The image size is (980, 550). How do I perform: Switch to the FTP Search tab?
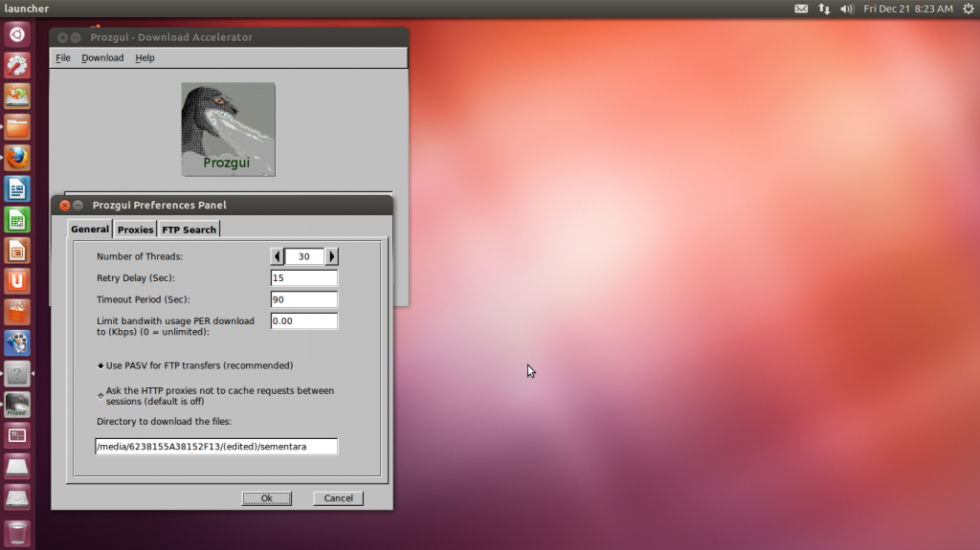click(x=189, y=230)
